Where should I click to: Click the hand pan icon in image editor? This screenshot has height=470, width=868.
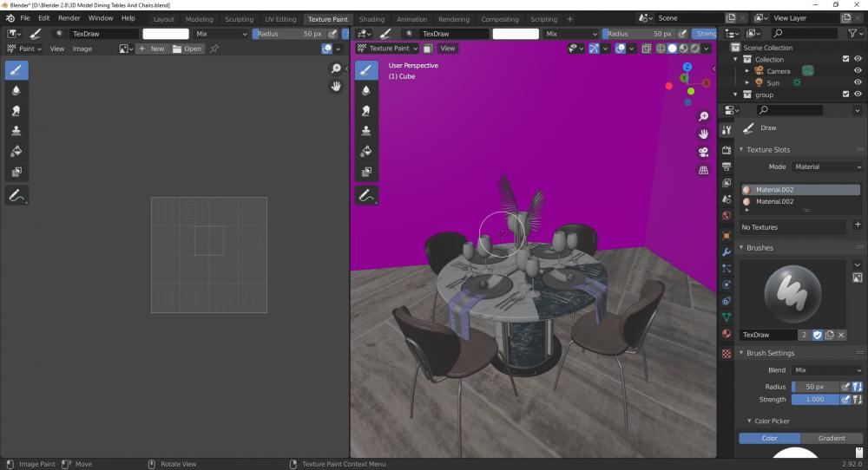[x=336, y=86]
